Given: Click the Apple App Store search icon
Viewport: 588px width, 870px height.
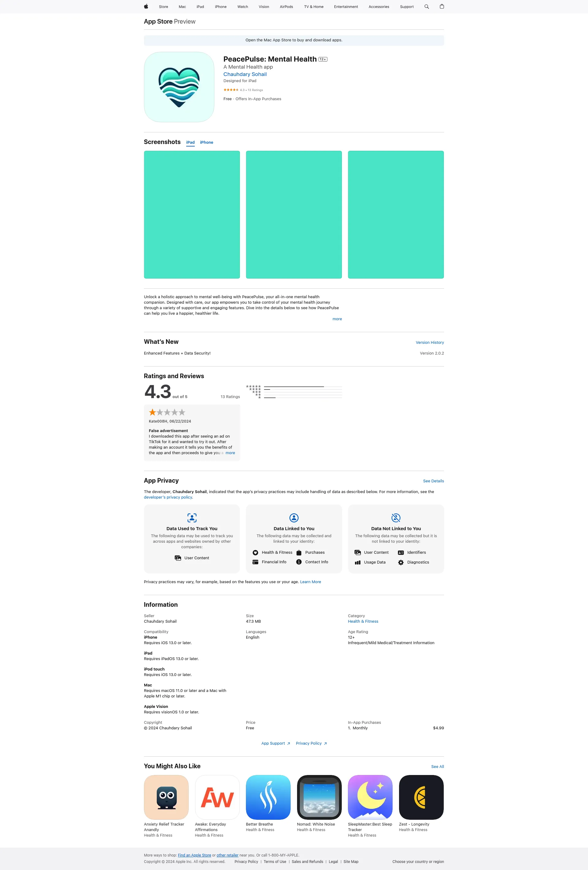Looking at the screenshot, I should pos(425,6).
